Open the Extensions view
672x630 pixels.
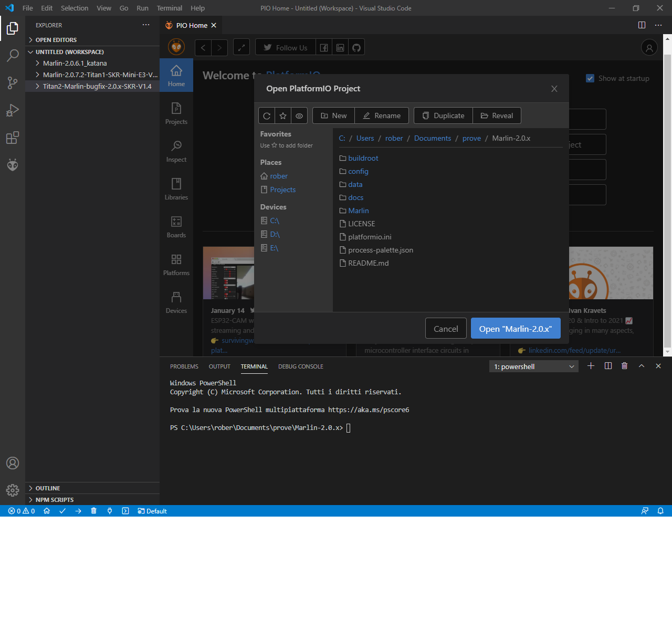(x=13, y=138)
